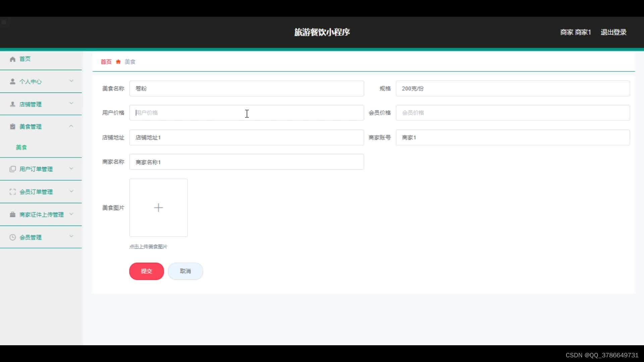
Task: Open the 用户订单管理 menu item
Action: coord(41,169)
